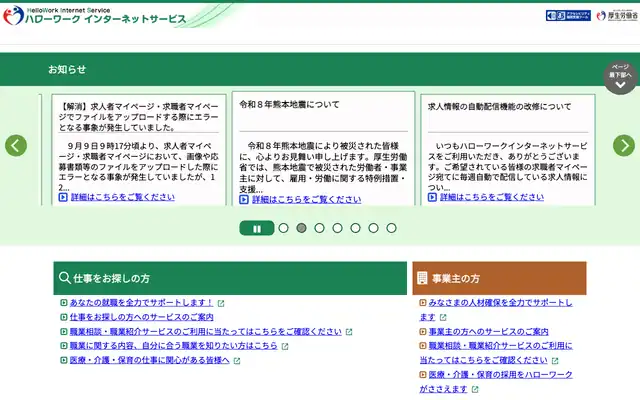Click the 求人情報の自動配信機能の改修について notice title
This screenshot has width=640, height=400.
(500, 107)
